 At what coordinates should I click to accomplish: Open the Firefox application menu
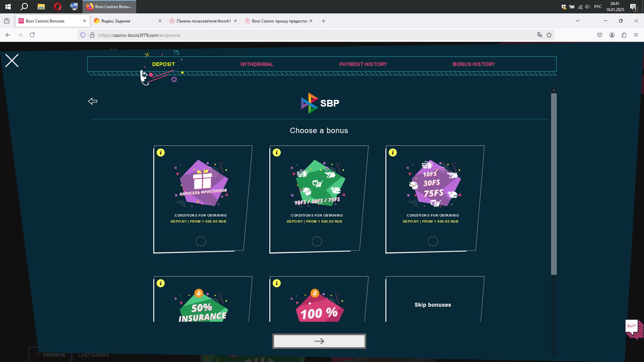pyautogui.click(x=636, y=35)
